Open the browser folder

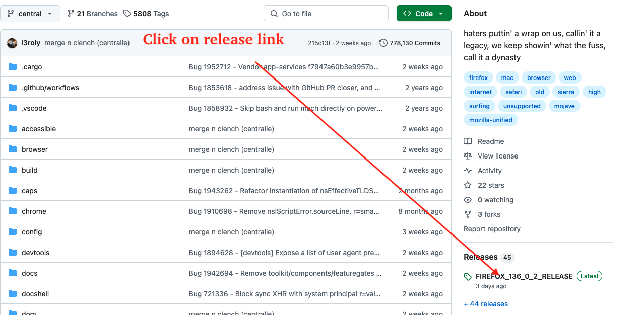[35, 149]
